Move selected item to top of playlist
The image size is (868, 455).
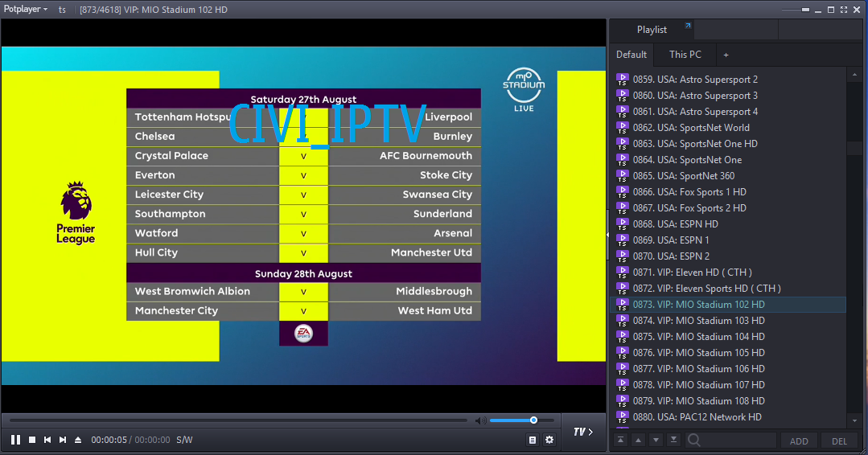click(620, 440)
